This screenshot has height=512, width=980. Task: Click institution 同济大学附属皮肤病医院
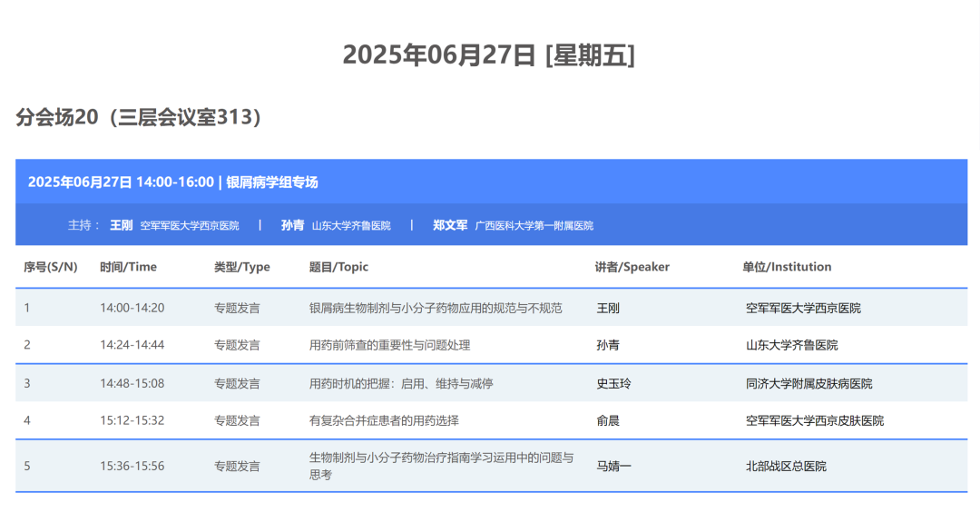point(808,383)
